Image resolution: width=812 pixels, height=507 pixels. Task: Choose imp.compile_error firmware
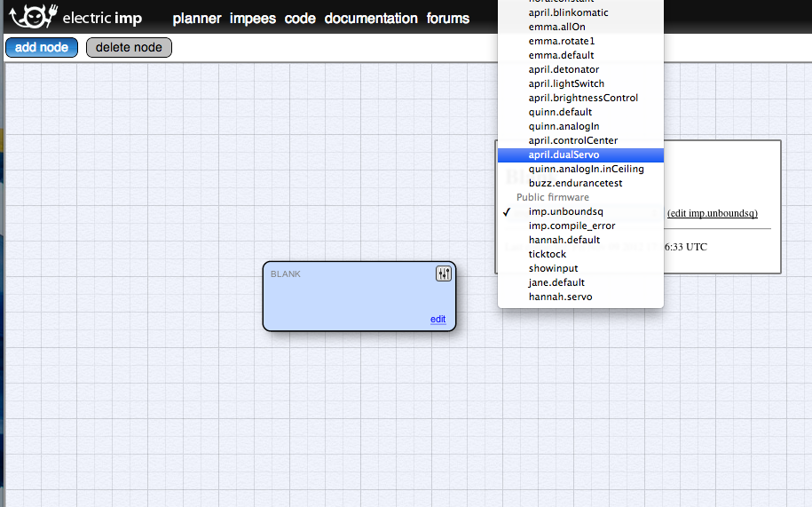click(580, 226)
